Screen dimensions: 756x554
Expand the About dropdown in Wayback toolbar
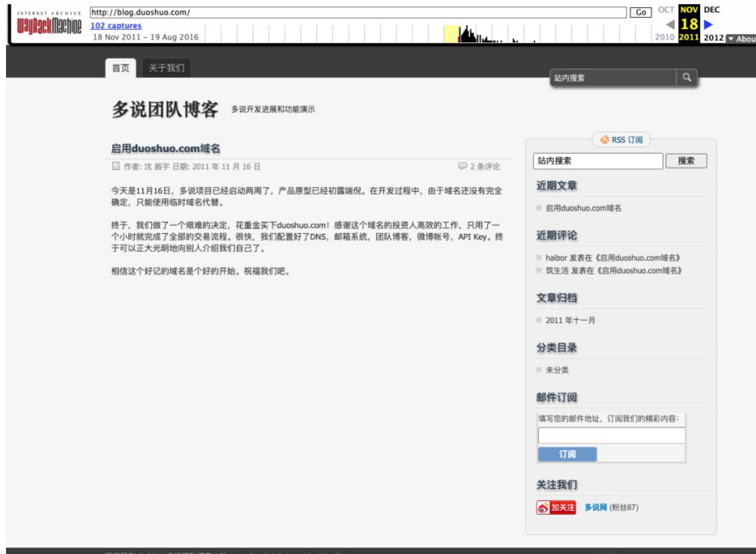741,38
